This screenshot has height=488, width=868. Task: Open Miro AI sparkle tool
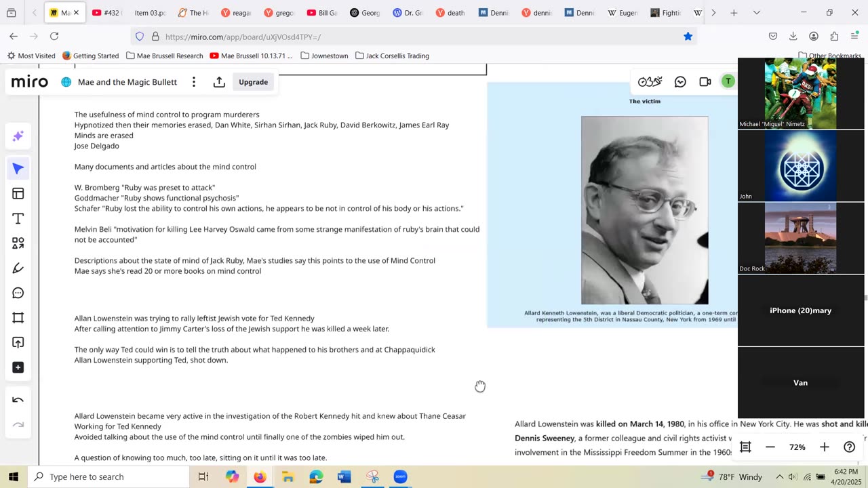pyautogui.click(x=18, y=136)
